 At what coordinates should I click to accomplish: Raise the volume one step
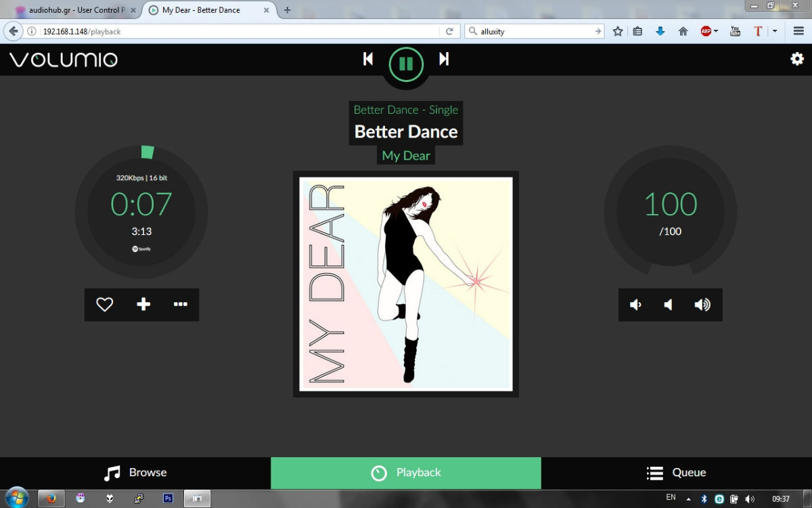pyautogui.click(x=703, y=305)
